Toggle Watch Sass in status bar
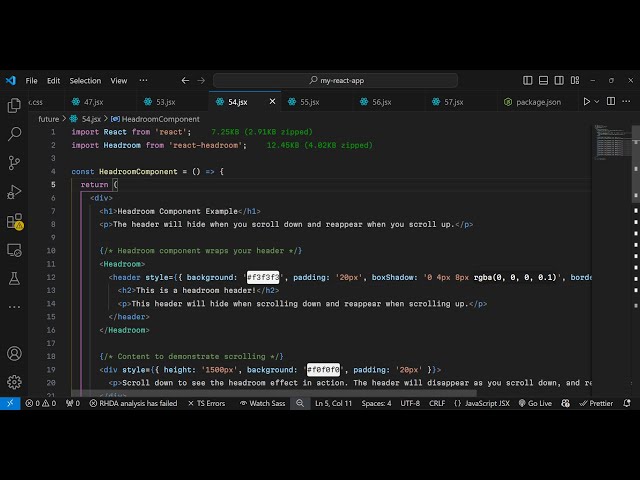 262,403
